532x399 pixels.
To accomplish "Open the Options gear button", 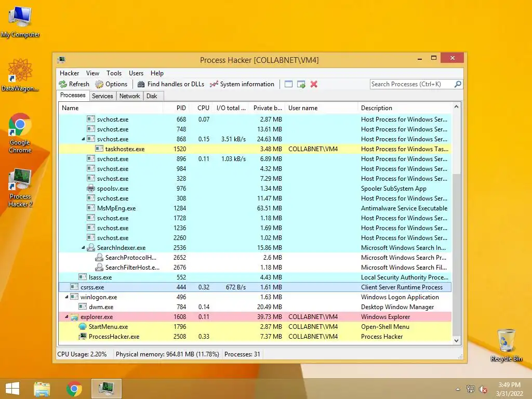I will click(111, 84).
